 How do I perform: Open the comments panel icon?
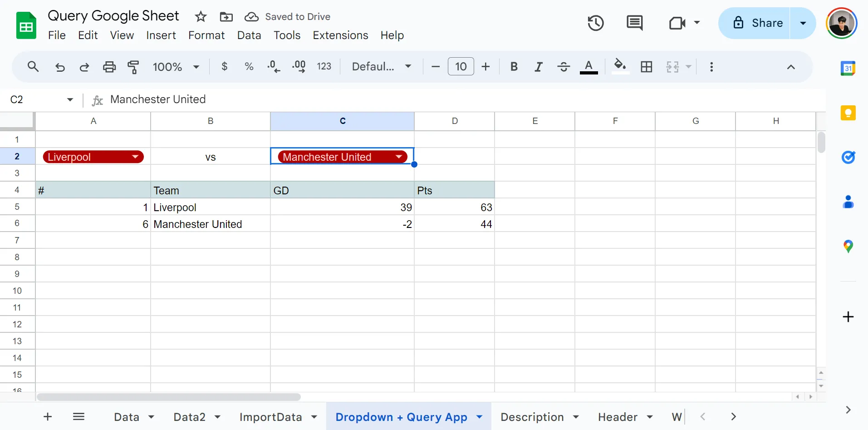pyautogui.click(x=634, y=23)
